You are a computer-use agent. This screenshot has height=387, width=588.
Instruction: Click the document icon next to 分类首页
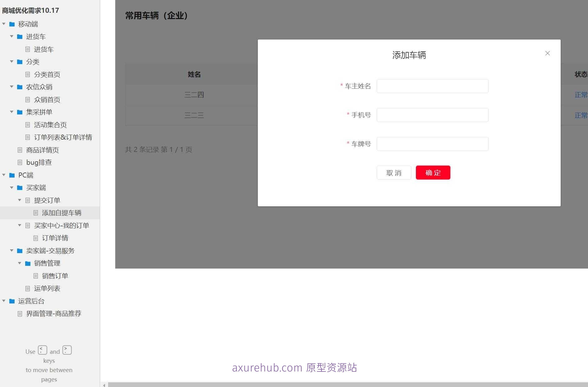tap(28, 74)
